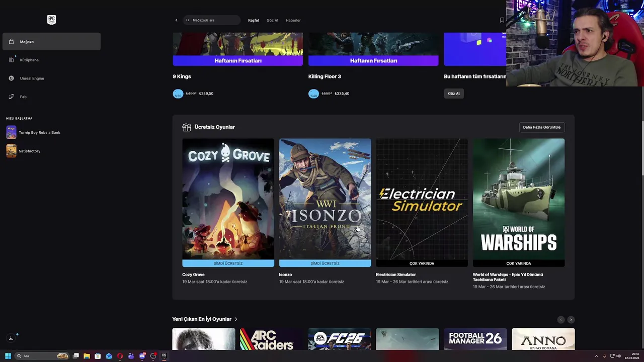This screenshot has height=362, width=644.
Task: Click Daha Fazla Görüntüle button
Action: [542, 127]
